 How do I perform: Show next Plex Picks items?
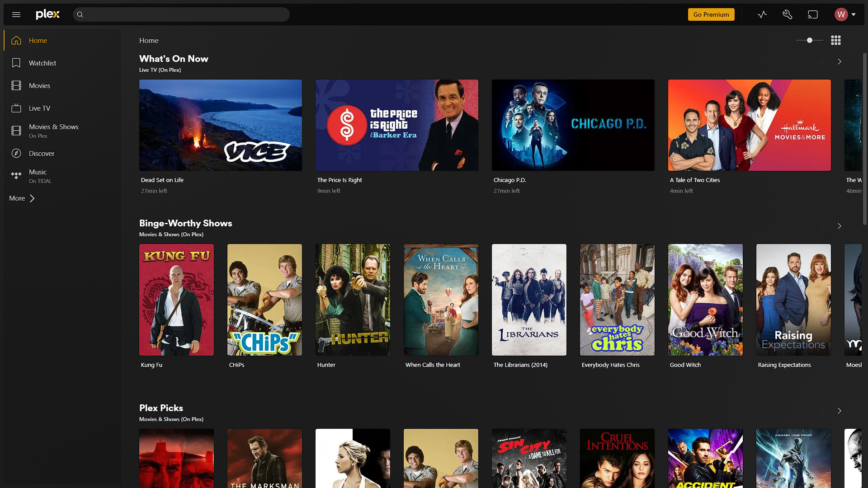840,411
